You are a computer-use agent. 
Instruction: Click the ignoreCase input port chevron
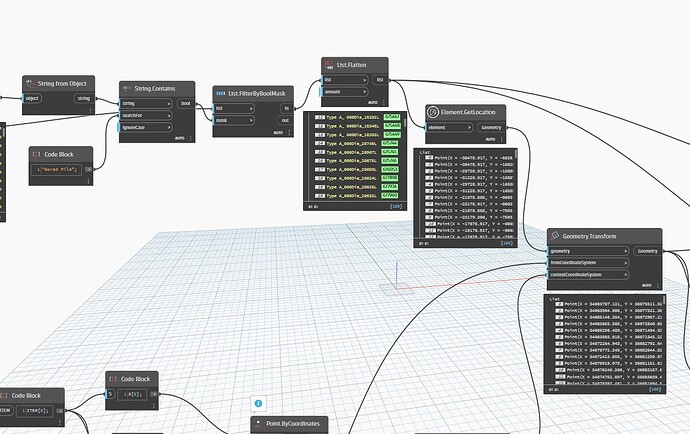tap(169, 127)
